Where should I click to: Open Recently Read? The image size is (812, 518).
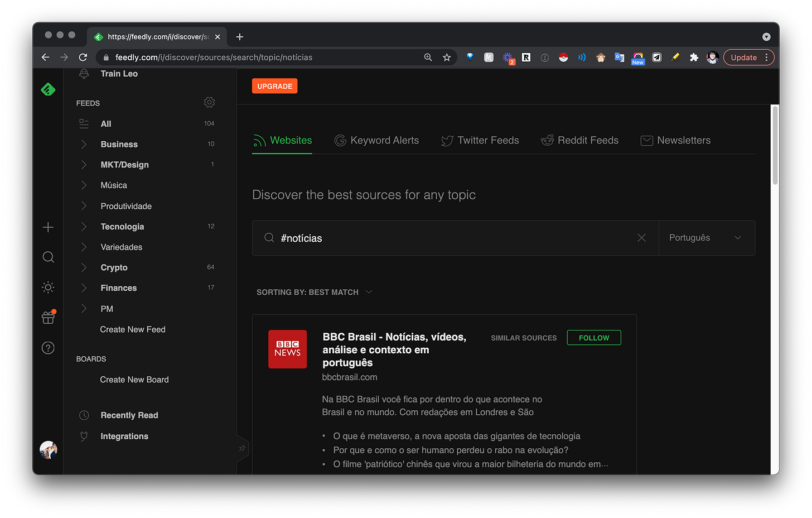pyautogui.click(x=129, y=415)
